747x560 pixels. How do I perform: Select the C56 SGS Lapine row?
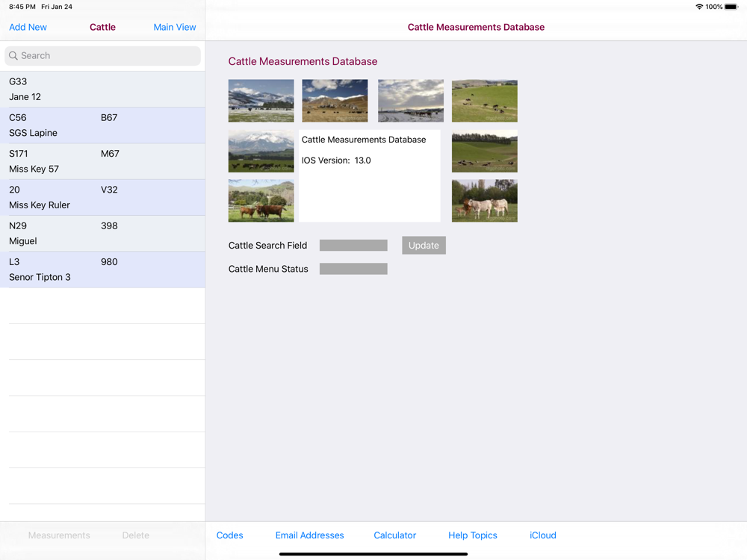tap(102, 125)
